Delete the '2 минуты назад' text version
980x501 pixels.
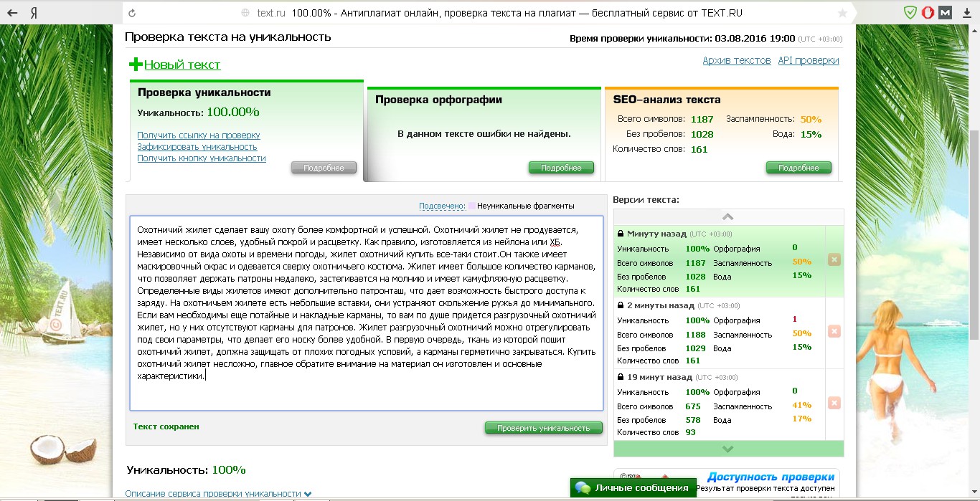(834, 331)
